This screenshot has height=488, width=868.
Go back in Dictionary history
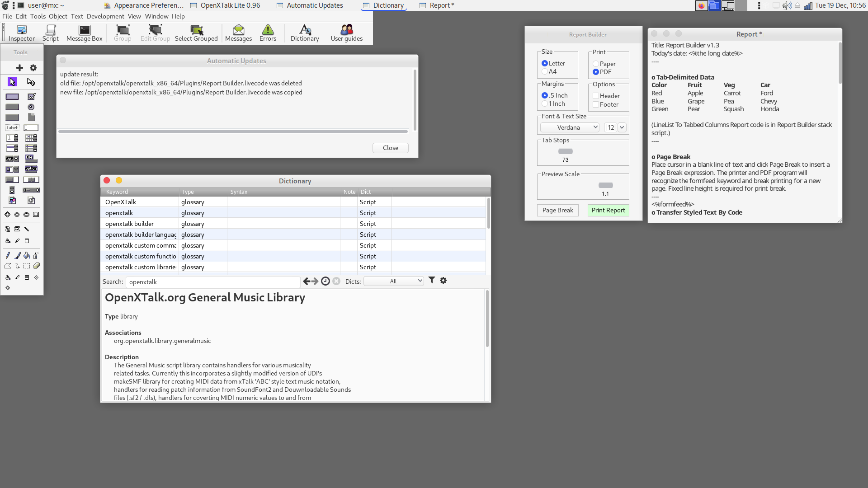click(x=307, y=282)
